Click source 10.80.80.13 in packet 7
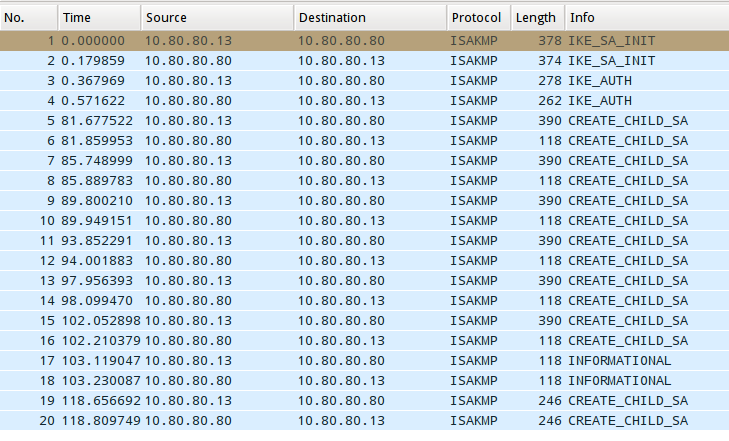The image size is (729, 441). pyautogui.click(x=188, y=161)
